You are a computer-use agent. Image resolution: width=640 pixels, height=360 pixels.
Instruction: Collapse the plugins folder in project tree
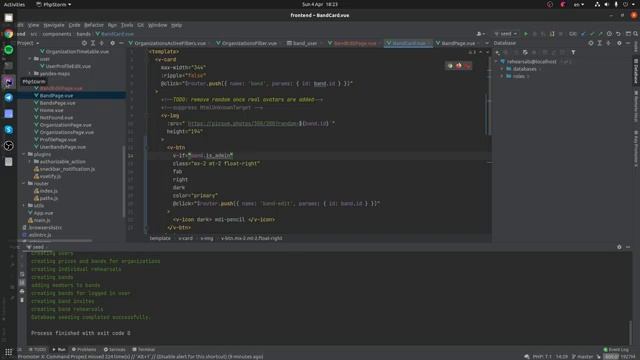24,154
